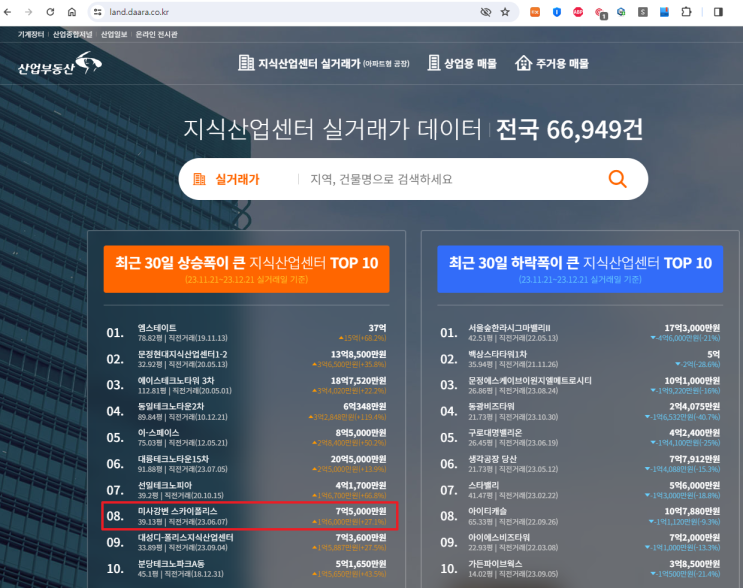
Task: Open the 지식산업센터 실거래가 menu
Action: point(324,63)
